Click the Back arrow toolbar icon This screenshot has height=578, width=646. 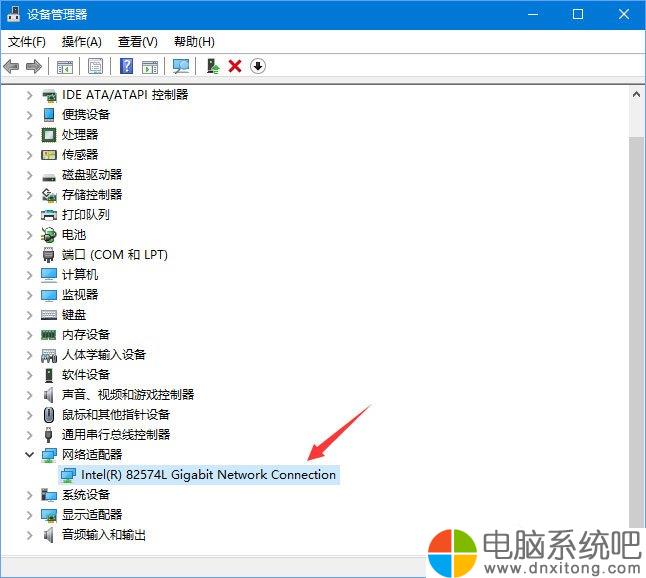[x=11, y=66]
